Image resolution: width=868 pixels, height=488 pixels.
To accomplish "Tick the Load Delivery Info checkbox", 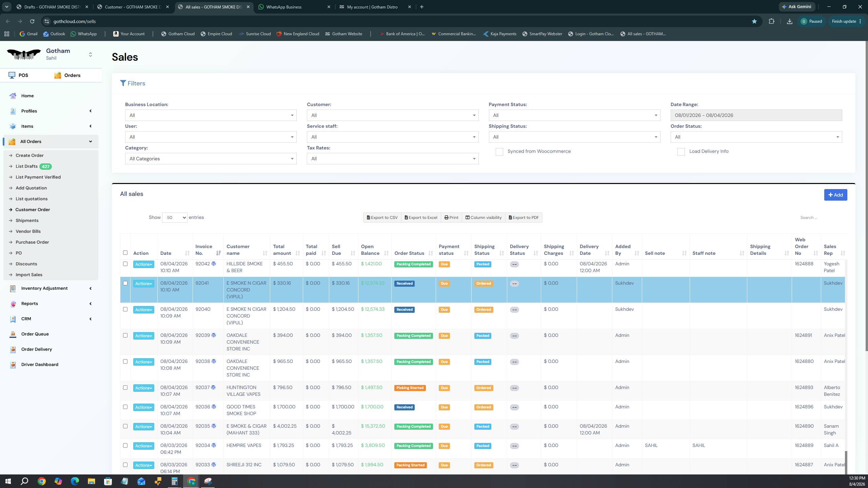I will tap(681, 152).
